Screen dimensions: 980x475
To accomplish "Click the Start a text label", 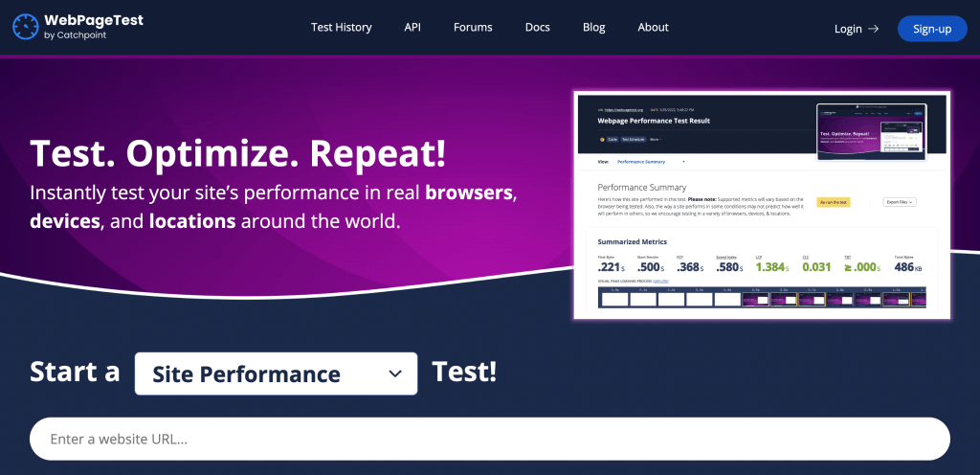I will coord(75,372).
